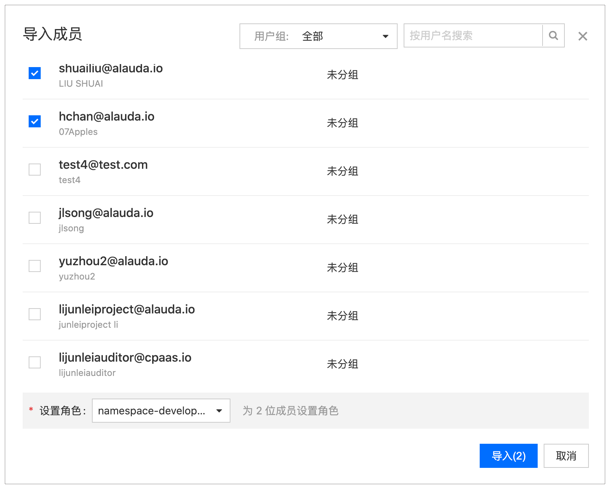Uncheck the shuailiu@alauda.io checkbox
Viewport: 610px width, 488px height.
35,73
